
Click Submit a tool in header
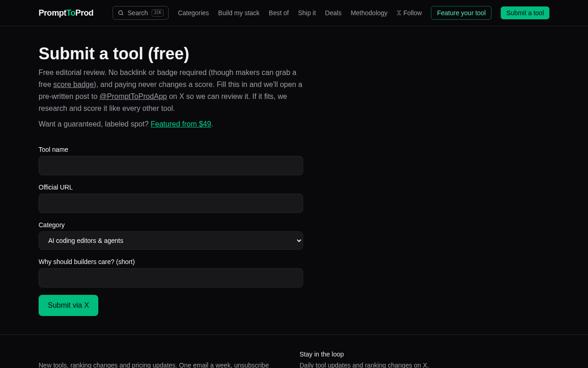525,13
